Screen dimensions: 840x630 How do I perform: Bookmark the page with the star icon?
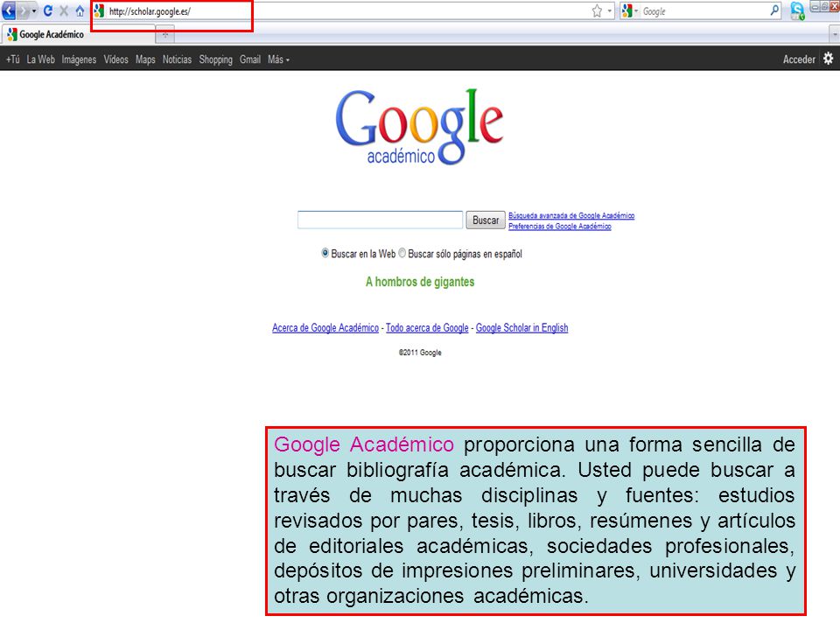point(597,10)
